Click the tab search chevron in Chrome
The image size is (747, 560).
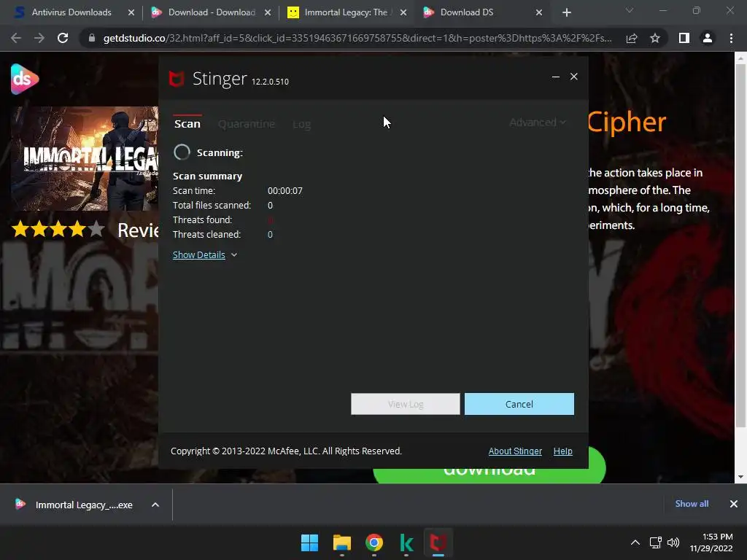tap(630, 10)
